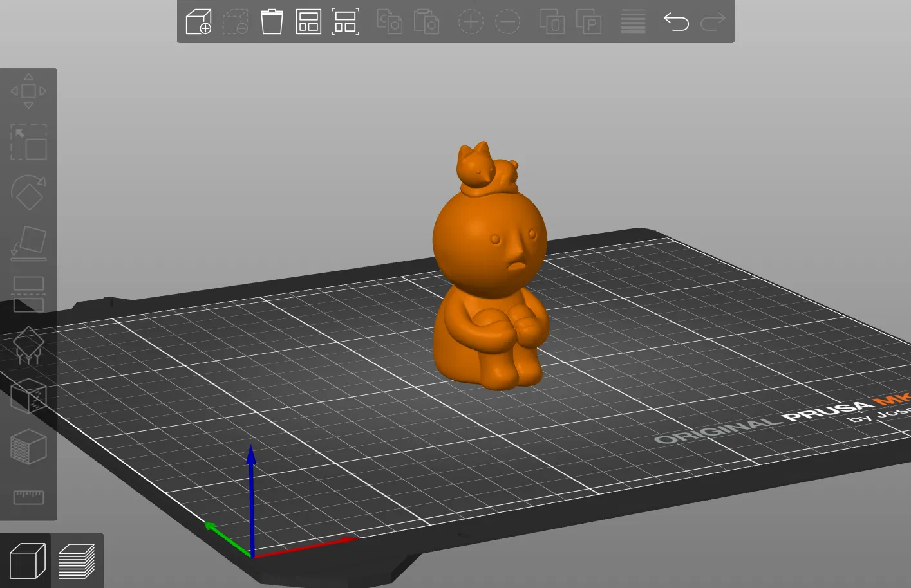The image size is (911, 588).
Task: Open the Paint-on supports tool
Action: click(x=28, y=345)
